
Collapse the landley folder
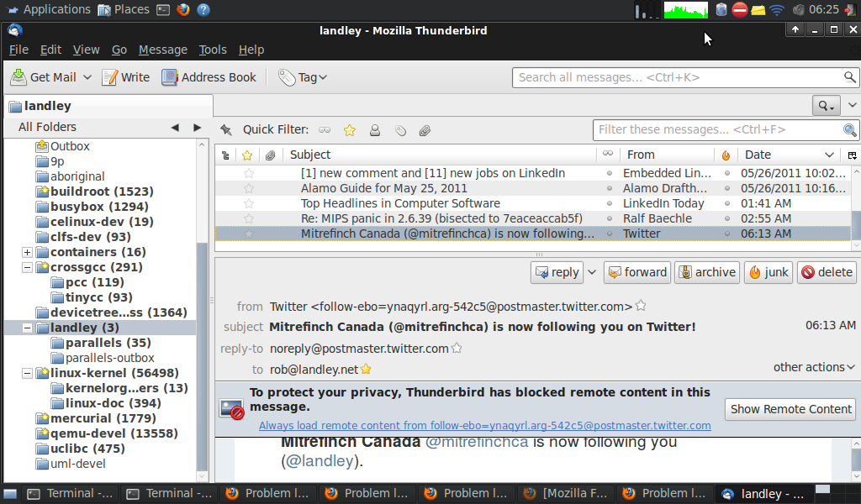click(x=27, y=328)
